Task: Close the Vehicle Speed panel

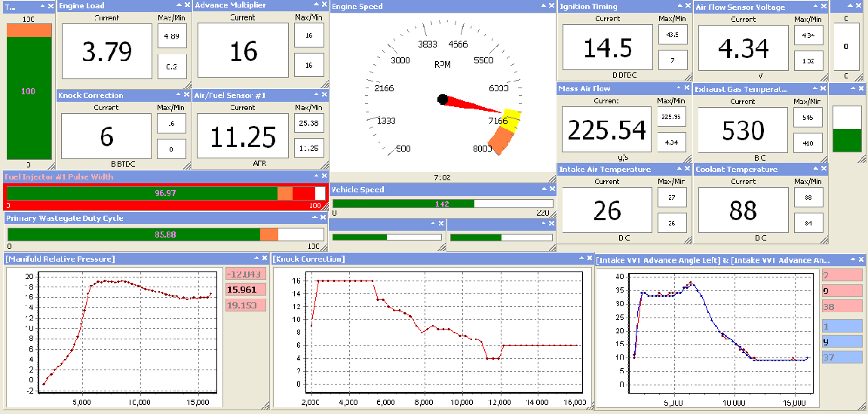Action: point(551,190)
